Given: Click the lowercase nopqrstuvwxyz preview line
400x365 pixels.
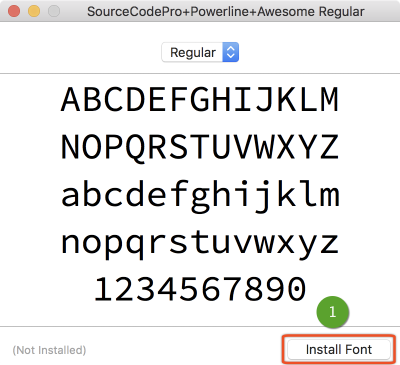Looking at the screenshot, I should pos(200,244).
